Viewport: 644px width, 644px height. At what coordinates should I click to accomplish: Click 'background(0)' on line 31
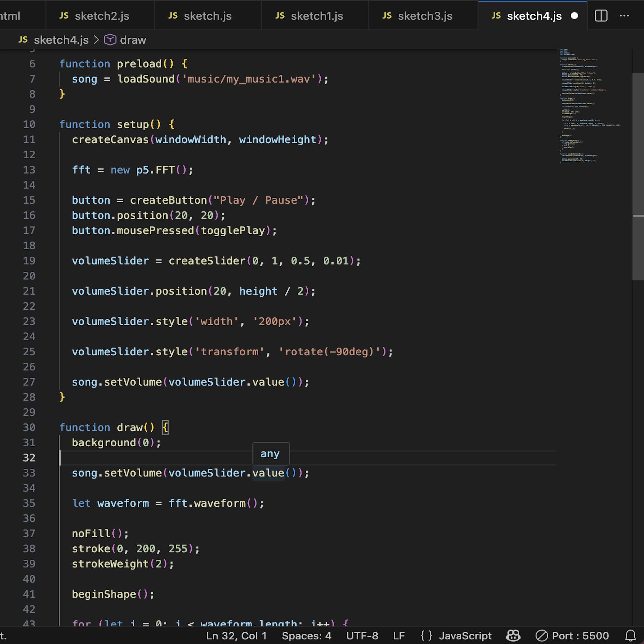click(113, 442)
